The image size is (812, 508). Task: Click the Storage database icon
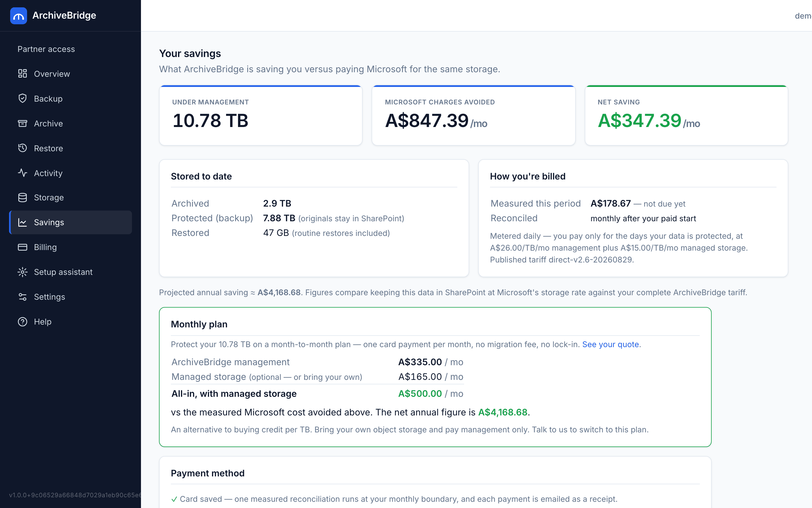pos(23,198)
